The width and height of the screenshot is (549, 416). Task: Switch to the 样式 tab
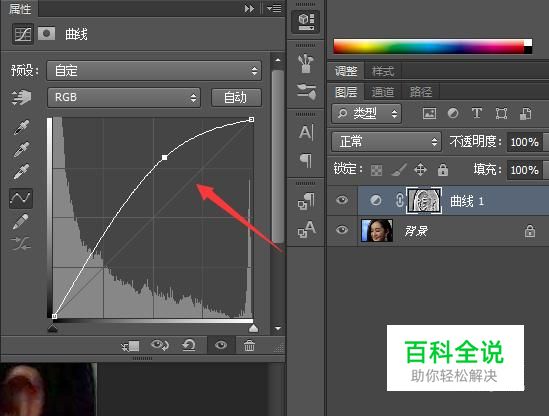coord(383,71)
